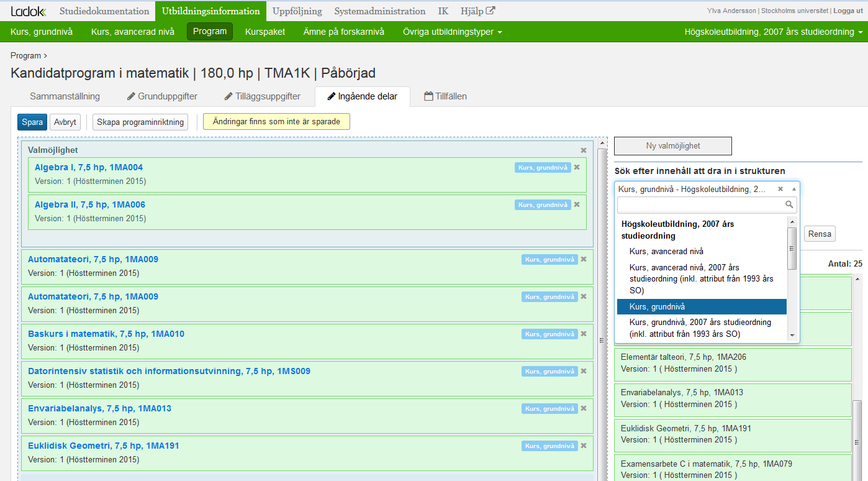
Task: Switch to Grunduppgifter tab
Action: [162, 96]
